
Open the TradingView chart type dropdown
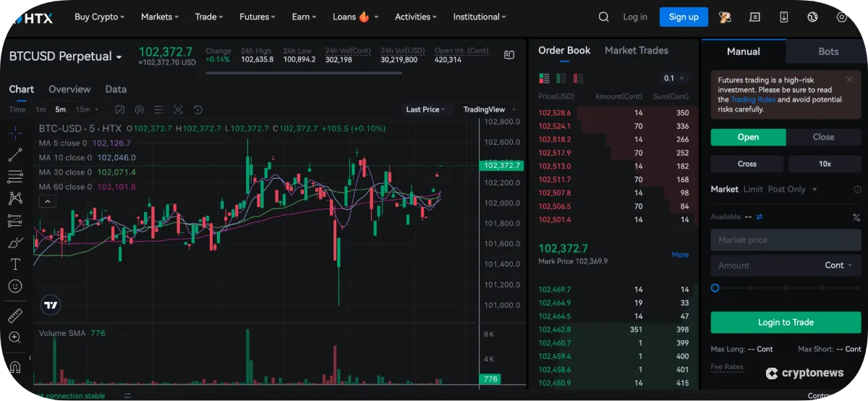coord(488,109)
